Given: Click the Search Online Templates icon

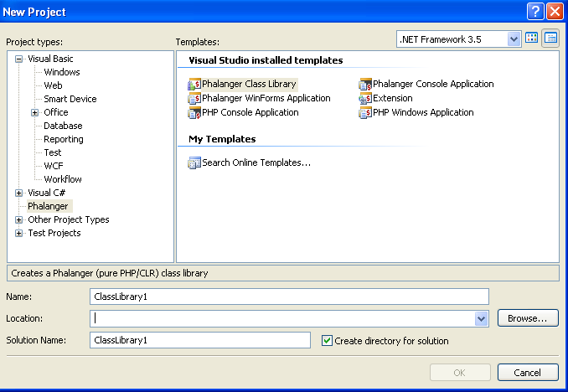Looking at the screenshot, I should coord(194,162).
